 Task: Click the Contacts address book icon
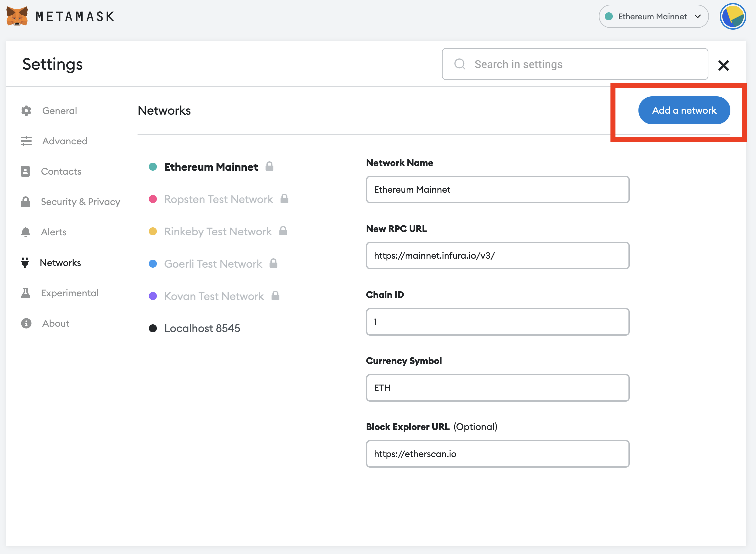[x=25, y=171]
